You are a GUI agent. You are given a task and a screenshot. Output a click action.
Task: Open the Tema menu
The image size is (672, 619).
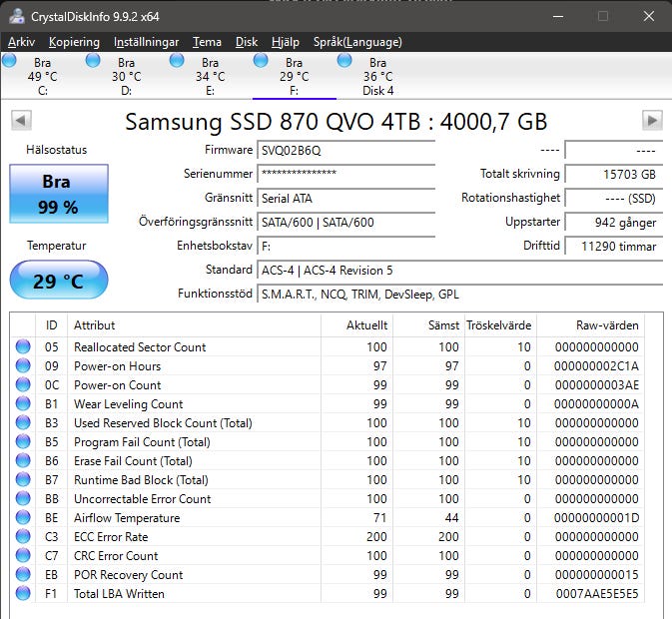(x=207, y=42)
